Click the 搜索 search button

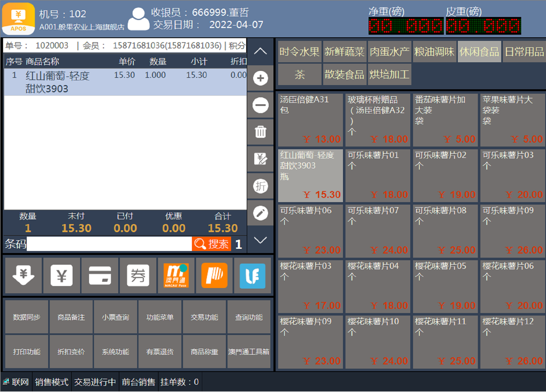(212, 244)
